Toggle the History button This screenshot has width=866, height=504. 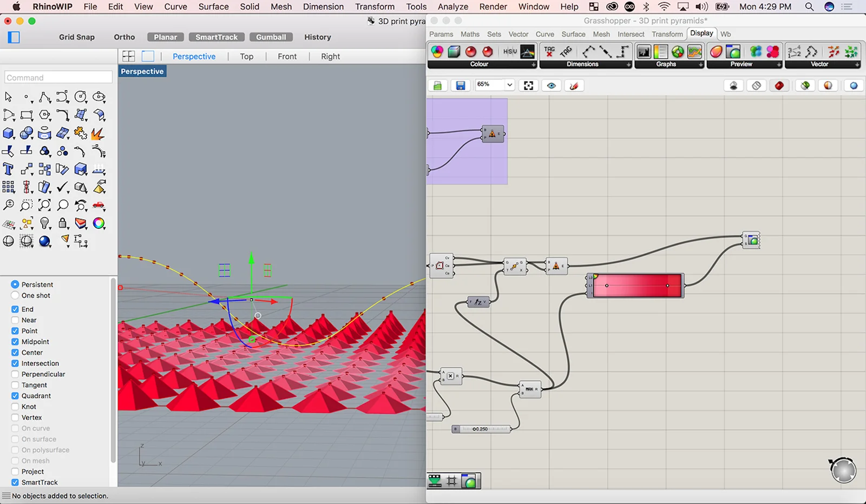[318, 37]
